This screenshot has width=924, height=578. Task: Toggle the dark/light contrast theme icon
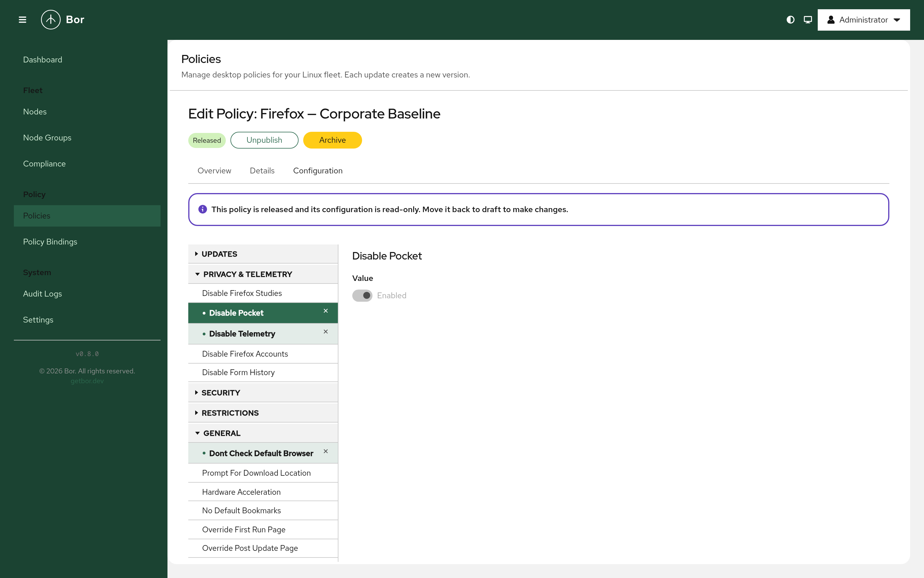pos(790,19)
